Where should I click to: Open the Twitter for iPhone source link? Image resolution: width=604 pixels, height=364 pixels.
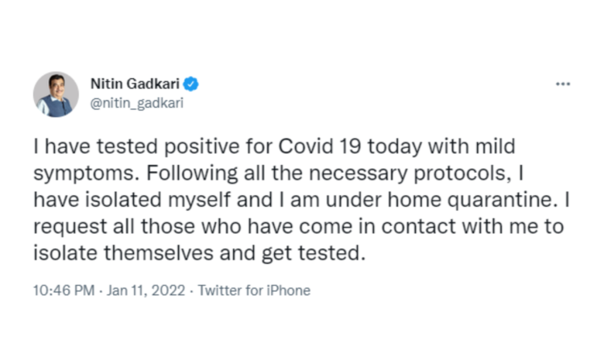tap(254, 291)
